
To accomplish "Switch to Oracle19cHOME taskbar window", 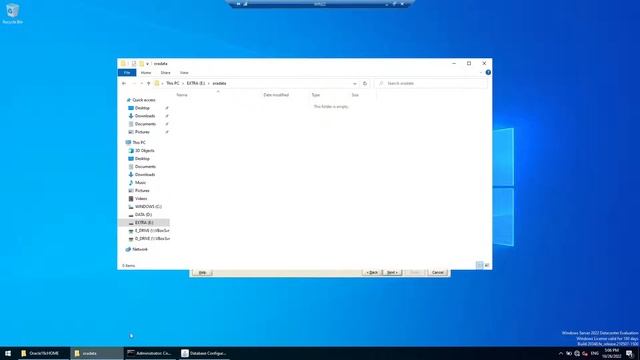I will 44,353.
